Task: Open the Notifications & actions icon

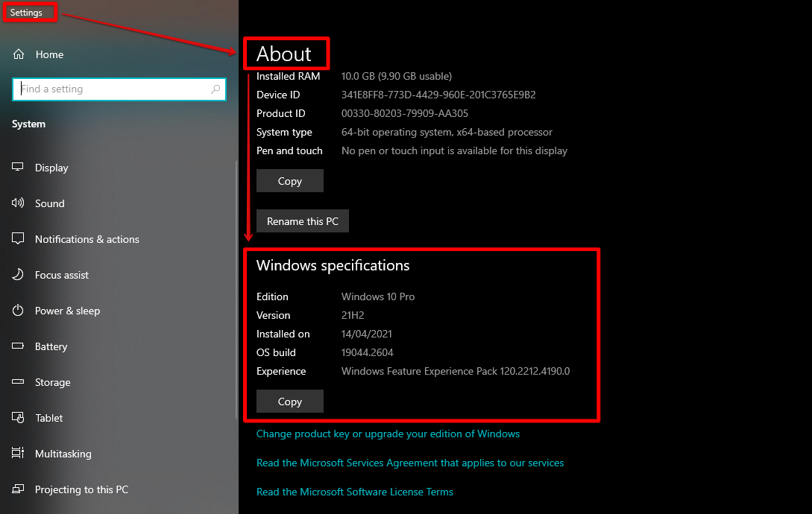Action: coord(18,238)
